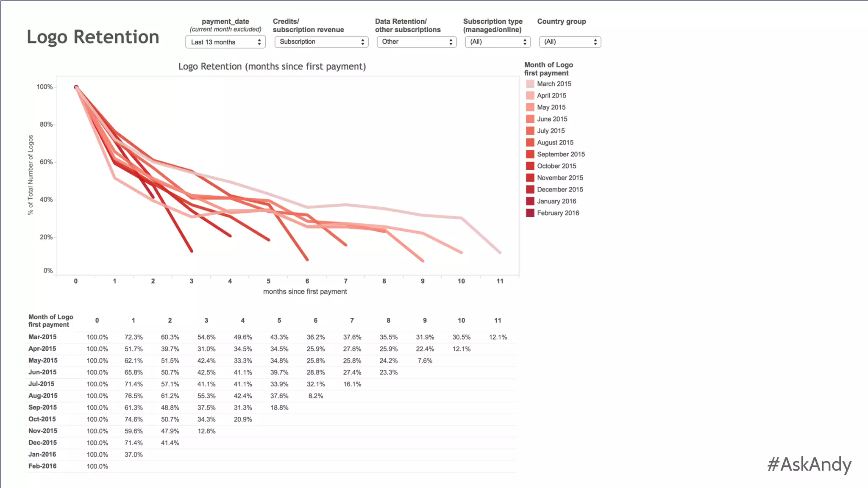Click the column 11 table header
This screenshot has width=868, height=488.
(x=498, y=321)
